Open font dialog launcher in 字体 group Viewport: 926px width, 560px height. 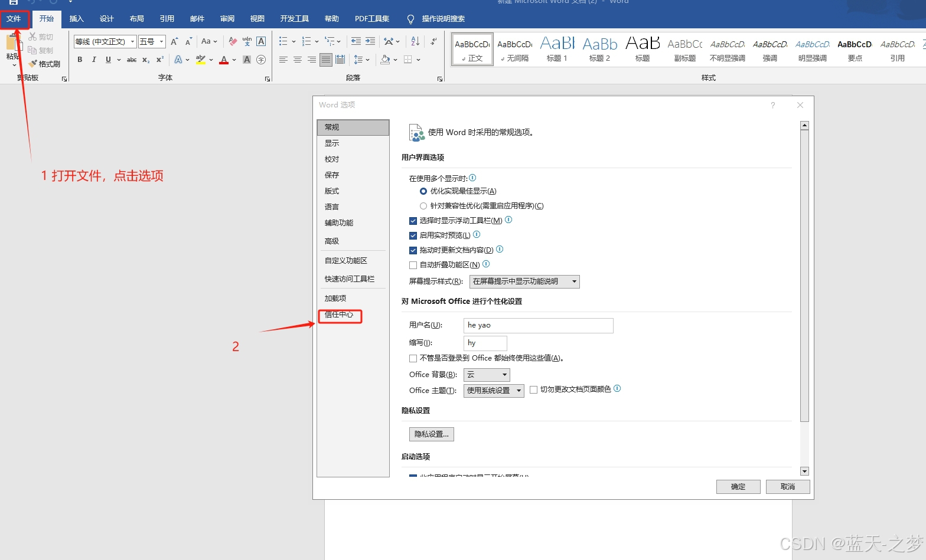pos(268,78)
